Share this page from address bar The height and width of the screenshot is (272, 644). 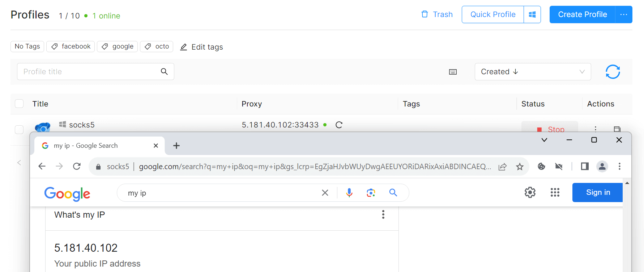(502, 167)
